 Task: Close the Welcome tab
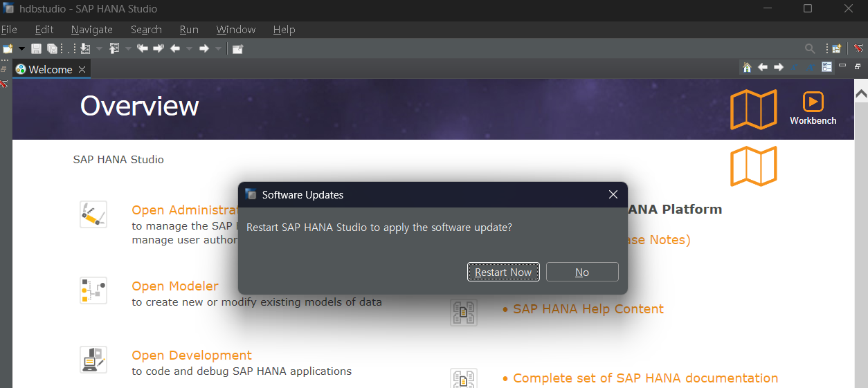(82, 69)
